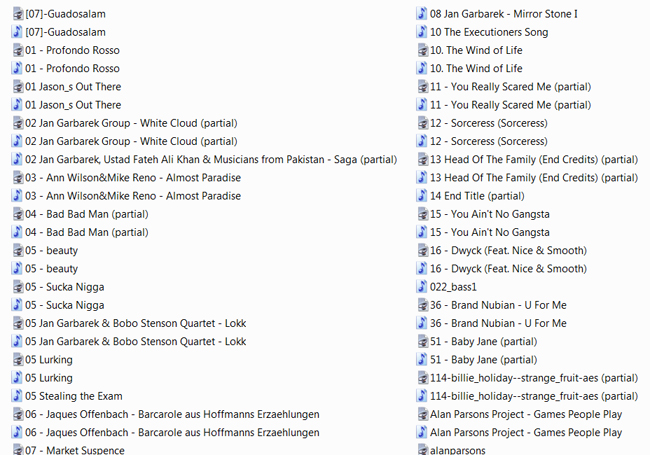Click gray icon of Bobo Stenson Quartet - Lokk
The image size is (650, 455).
click(17, 324)
